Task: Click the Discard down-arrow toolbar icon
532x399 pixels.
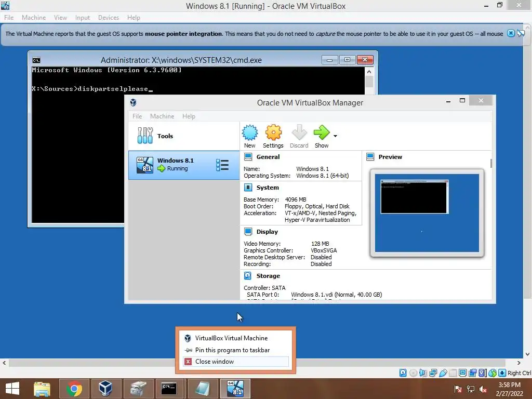Action: tap(299, 132)
